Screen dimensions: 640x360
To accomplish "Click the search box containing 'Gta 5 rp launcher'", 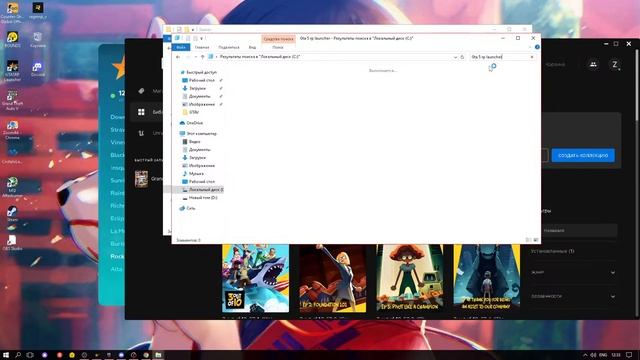I will click(x=499, y=57).
